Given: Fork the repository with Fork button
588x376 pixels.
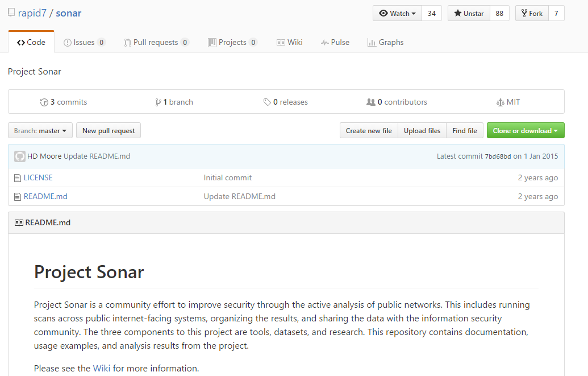Looking at the screenshot, I should pos(531,14).
